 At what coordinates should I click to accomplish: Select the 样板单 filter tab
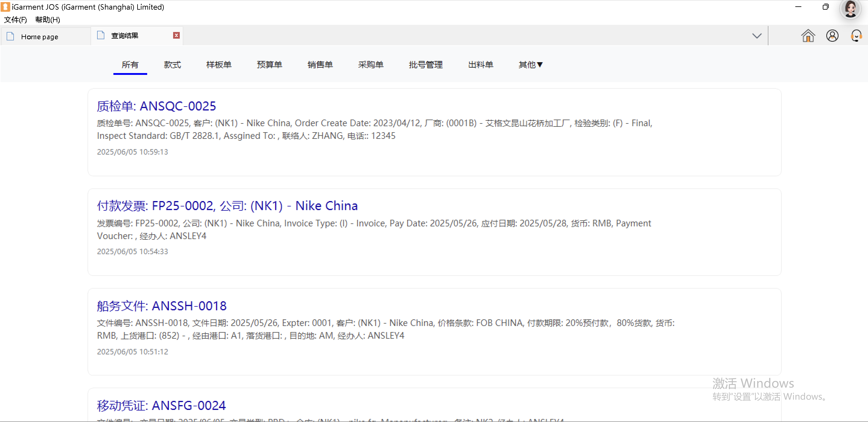click(219, 64)
